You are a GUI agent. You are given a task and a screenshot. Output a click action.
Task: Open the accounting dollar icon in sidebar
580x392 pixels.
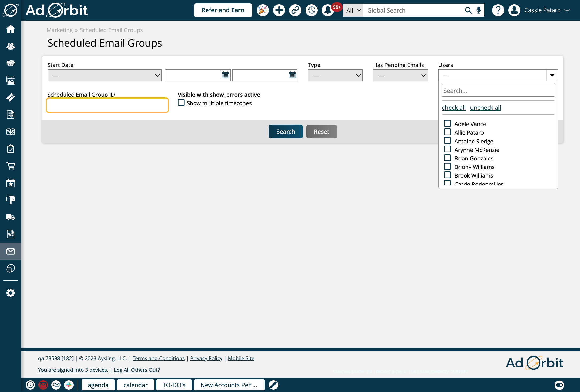pos(11,132)
